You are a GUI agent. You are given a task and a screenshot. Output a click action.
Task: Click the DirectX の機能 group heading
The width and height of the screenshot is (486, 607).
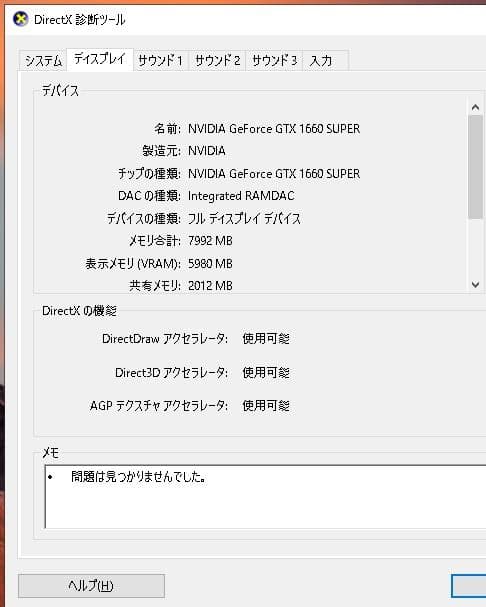click(79, 311)
